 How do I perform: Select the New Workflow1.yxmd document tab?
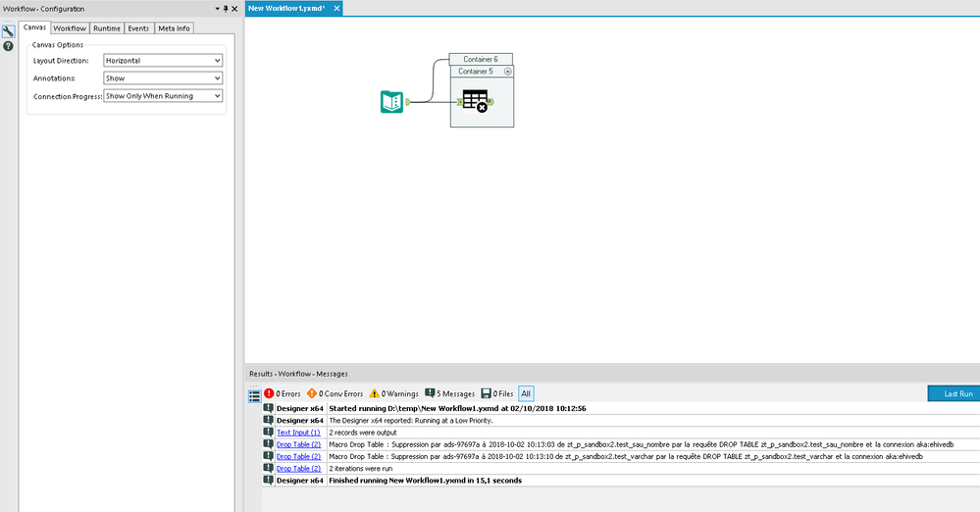pyautogui.click(x=286, y=8)
